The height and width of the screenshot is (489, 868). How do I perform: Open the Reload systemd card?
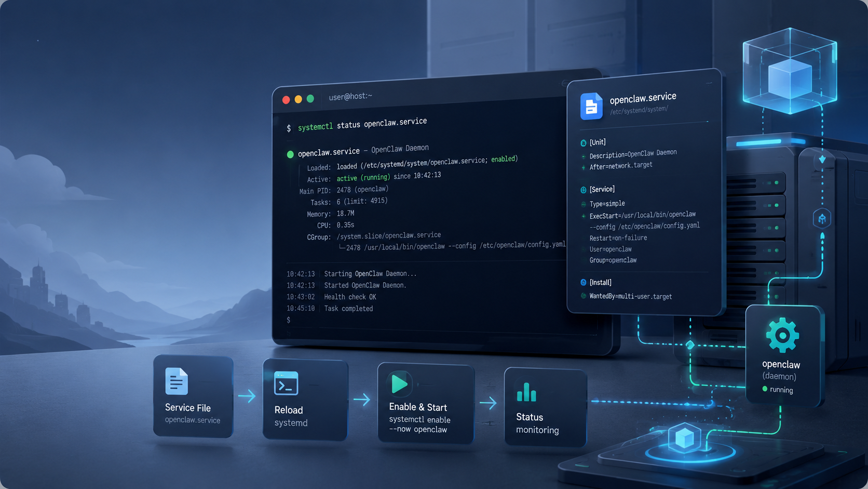[x=305, y=400]
